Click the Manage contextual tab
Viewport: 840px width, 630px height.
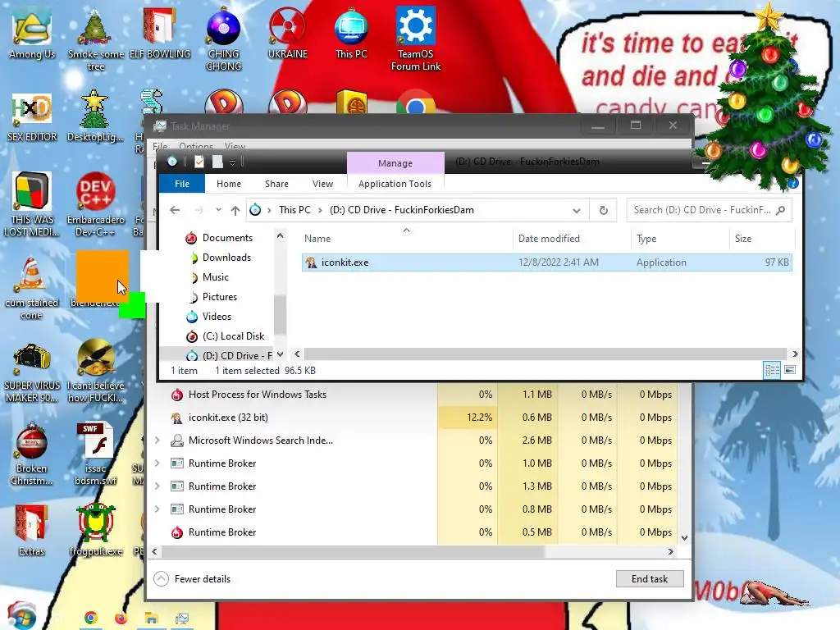click(x=395, y=163)
